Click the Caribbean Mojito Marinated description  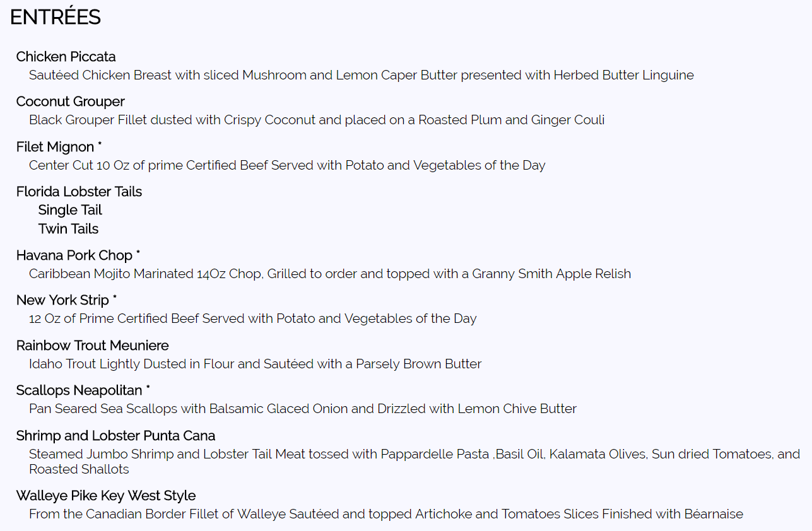pos(329,274)
